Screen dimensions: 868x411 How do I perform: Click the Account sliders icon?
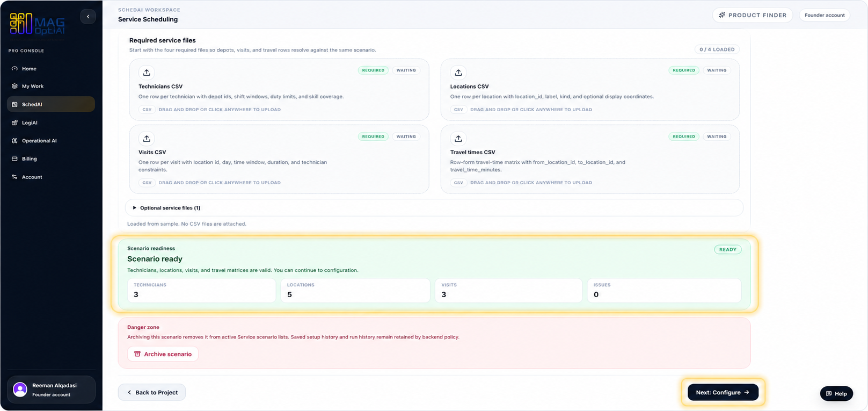tap(14, 177)
